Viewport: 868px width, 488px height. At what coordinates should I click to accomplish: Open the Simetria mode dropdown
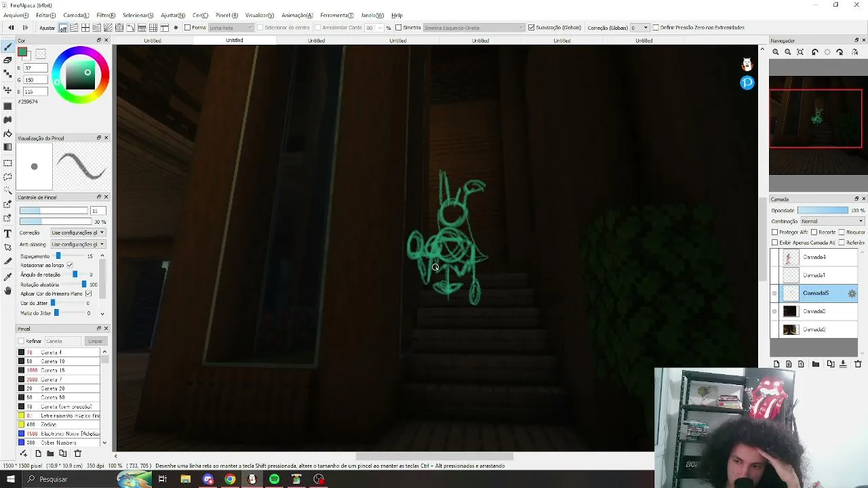tap(474, 28)
